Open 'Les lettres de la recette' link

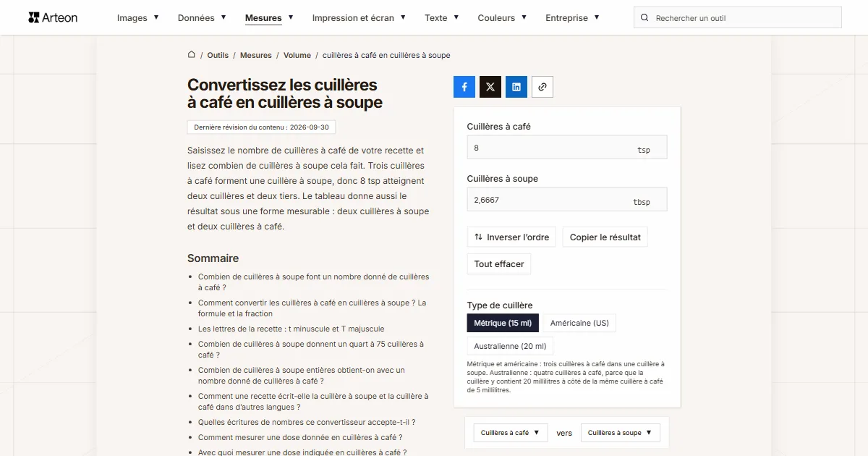[292, 329]
